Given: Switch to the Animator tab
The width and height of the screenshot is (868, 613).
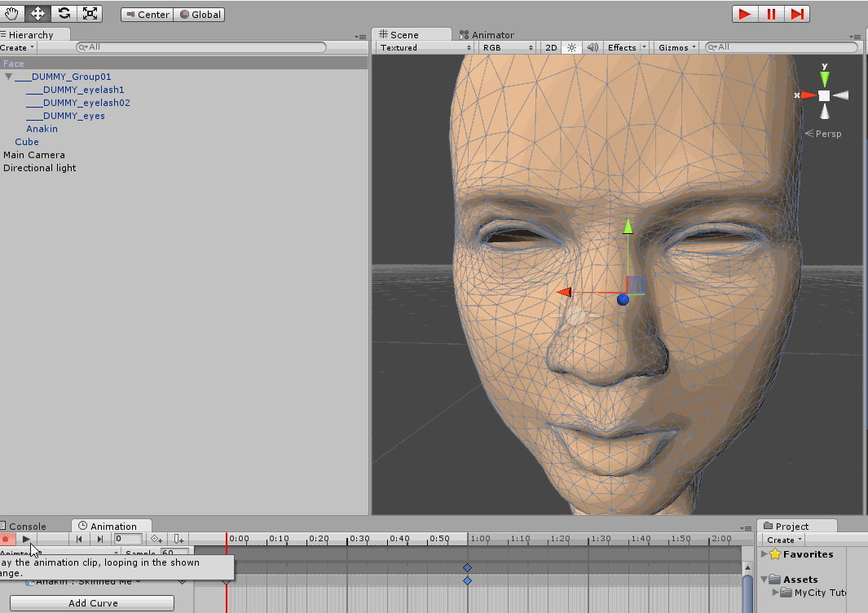Looking at the screenshot, I should point(487,35).
